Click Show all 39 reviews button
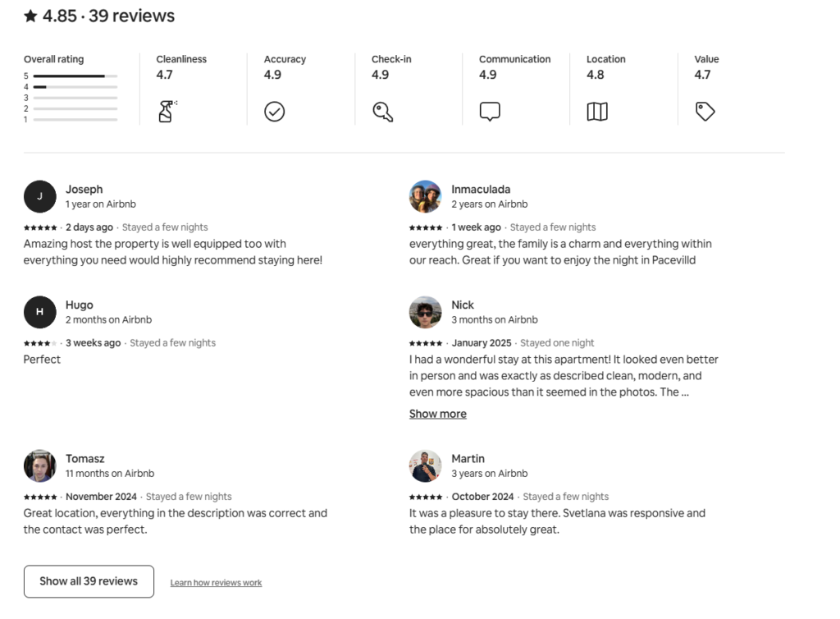 89,581
